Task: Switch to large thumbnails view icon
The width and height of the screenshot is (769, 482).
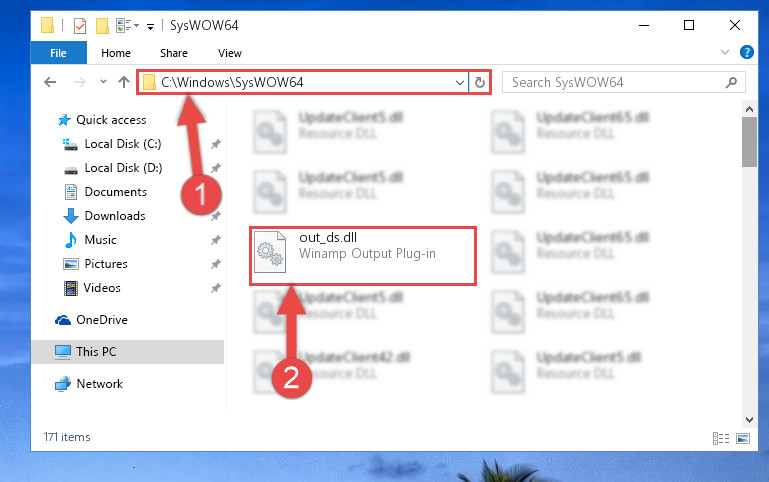Action: point(743,438)
